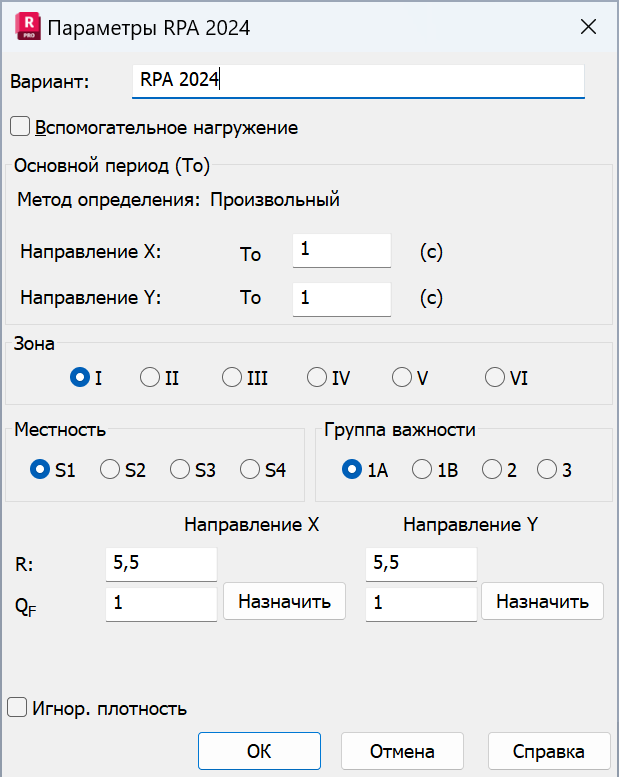Viewport: 619px width, 777px height.
Task: Toggle the Игнор. плотность checkbox
Action: (17, 708)
